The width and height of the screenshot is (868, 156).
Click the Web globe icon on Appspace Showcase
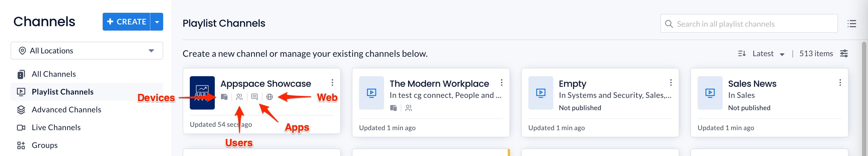269,97
